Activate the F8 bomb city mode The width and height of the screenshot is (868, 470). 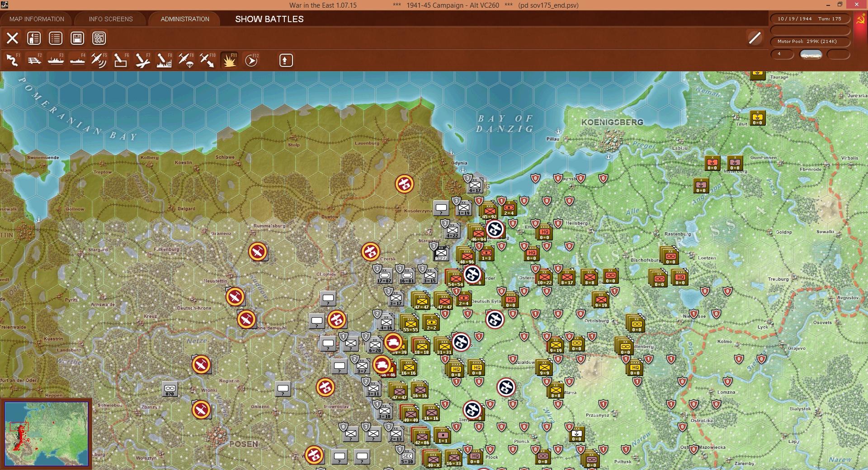(164, 60)
